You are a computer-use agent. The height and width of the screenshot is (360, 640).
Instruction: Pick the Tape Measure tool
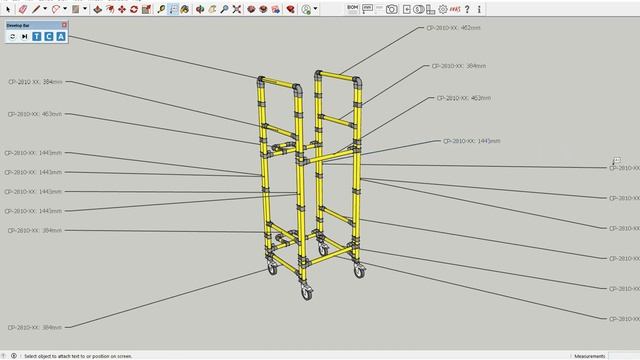click(161, 9)
